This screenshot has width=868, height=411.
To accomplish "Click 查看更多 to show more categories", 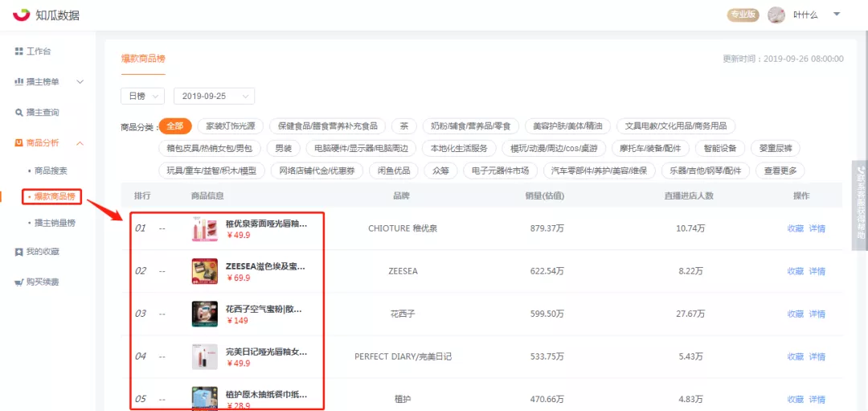I will tap(780, 171).
